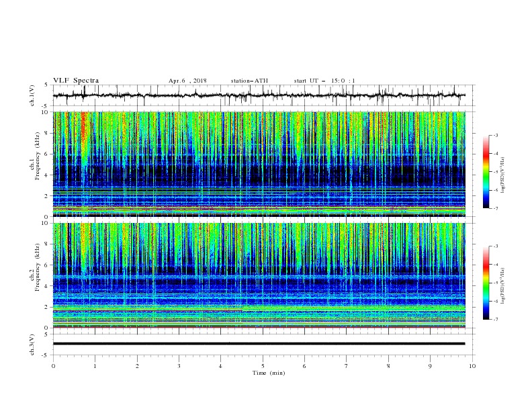Click the "8" tick on the Time axis
532x411 pixels.
(388, 366)
